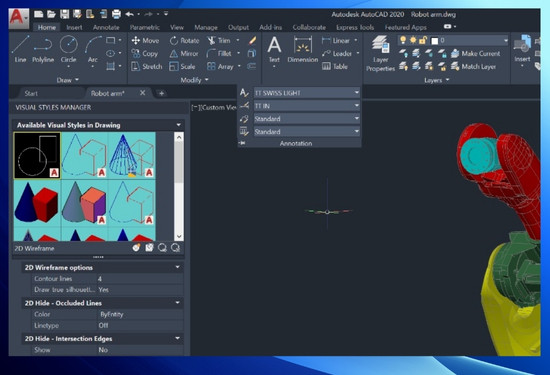Collapse 2D Wireframe options section
Viewport: 550px width, 375px height.
(177, 267)
